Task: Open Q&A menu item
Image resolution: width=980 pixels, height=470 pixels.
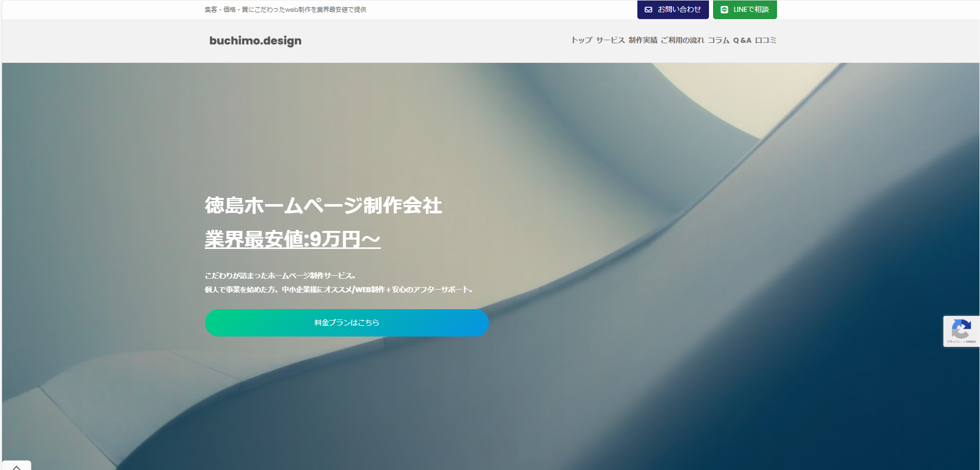Action: pyautogui.click(x=742, y=40)
